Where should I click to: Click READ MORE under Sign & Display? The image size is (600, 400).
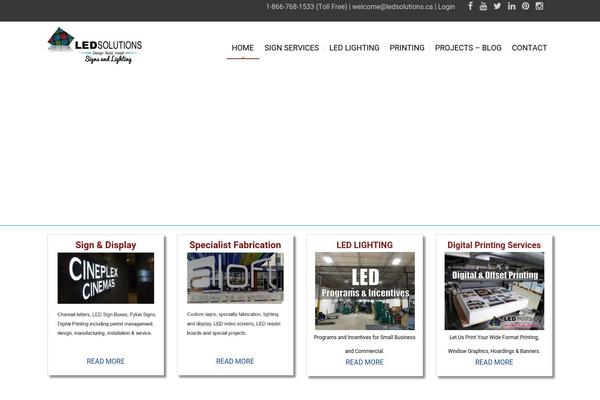pyautogui.click(x=106, y=361)
